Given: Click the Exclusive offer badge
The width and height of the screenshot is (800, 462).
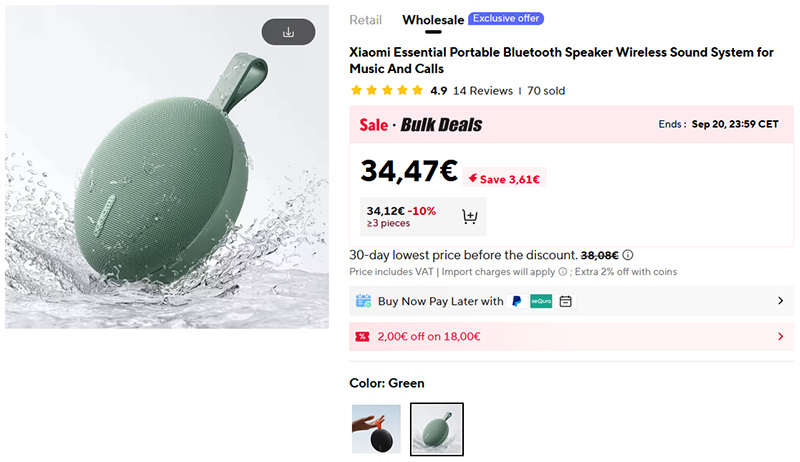Looking at the screenshot, I should pyautogui.click(x=506, y=18).
